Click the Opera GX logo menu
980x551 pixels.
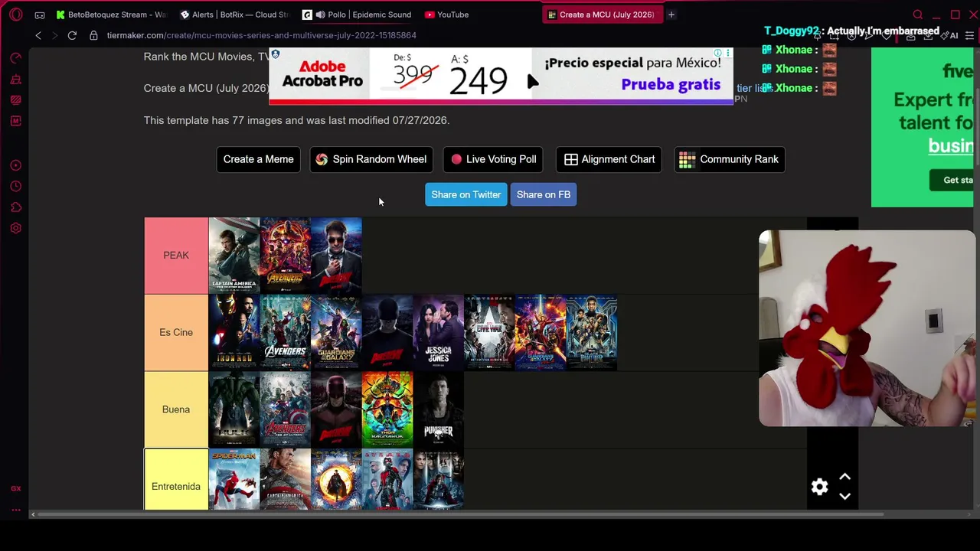16,15
